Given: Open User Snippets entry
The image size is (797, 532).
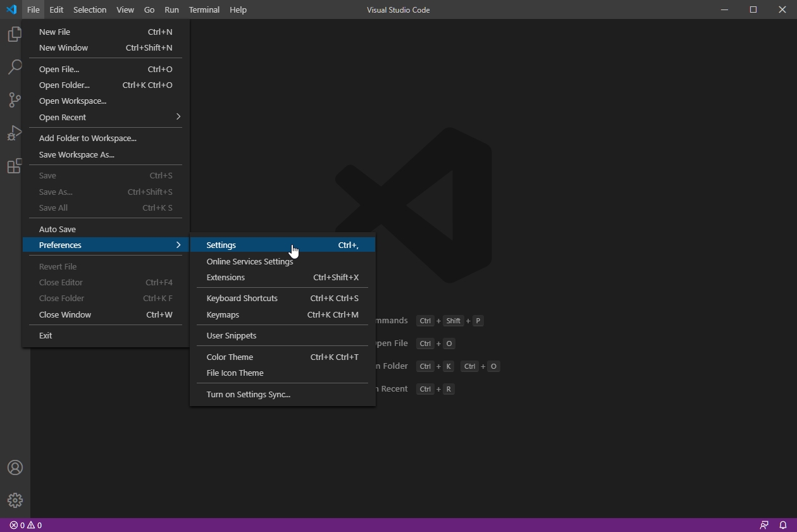Looking at the screenshot, I should [x=283, y=335].
